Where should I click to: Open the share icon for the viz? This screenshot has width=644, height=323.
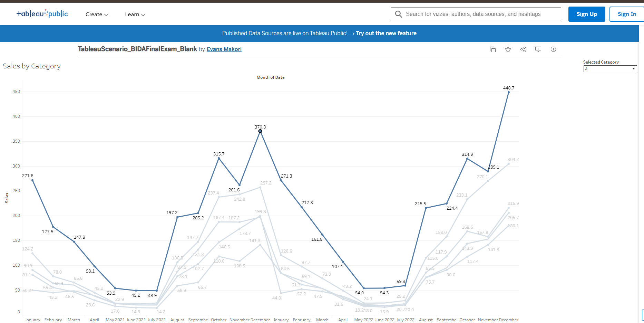click(523, 49)
